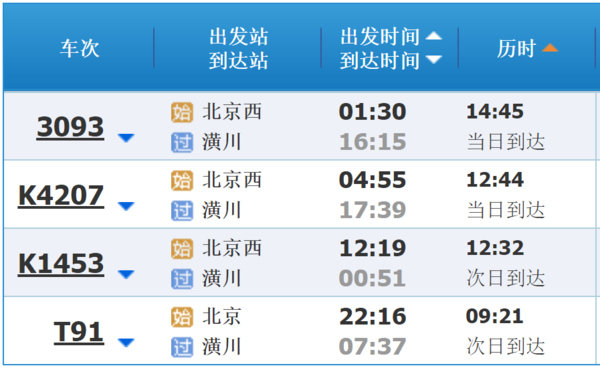Expand stop details arrow for train T91
Image resolution: width=600 pixels, height=368 pixels.
tap(126, 342)
